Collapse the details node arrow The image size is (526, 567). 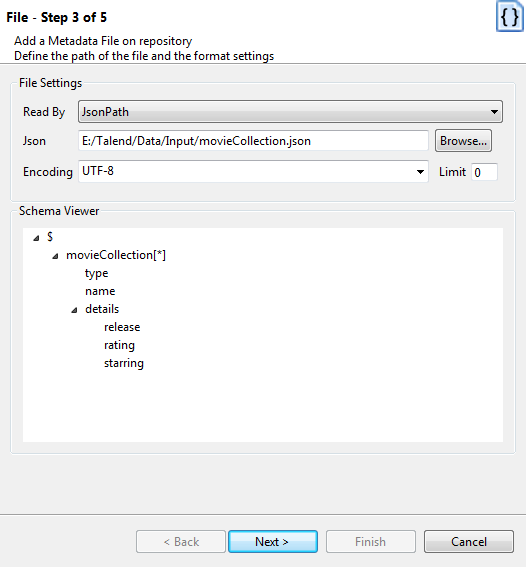[74, 310]
